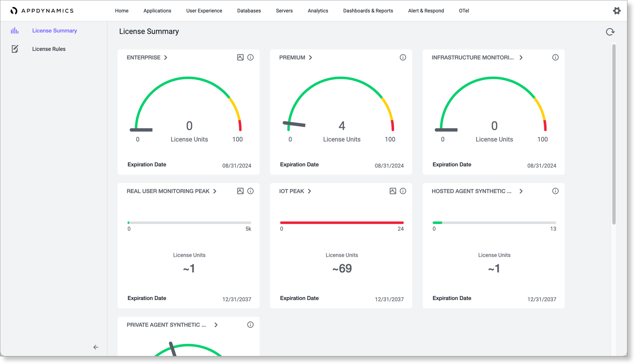This screenshot has height=364, width=635.
Task: Click the License Rules edit icon
Action: click(x=15, y=49)
